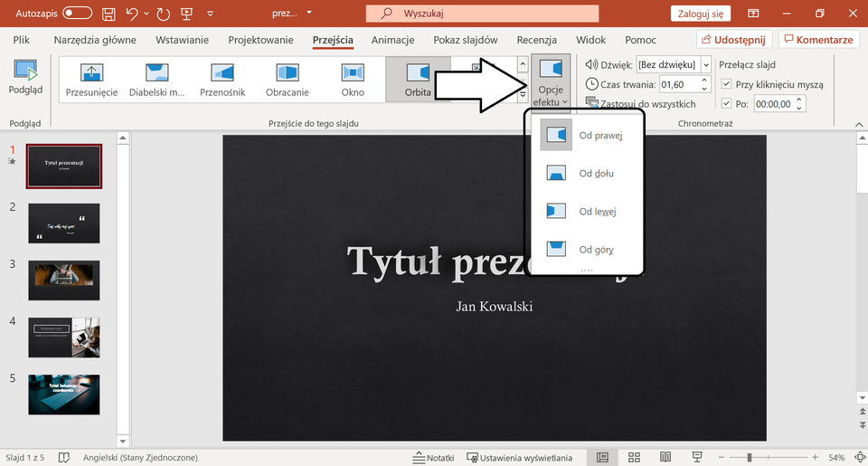The width and height of the screenshot is (868, 466).
Task: Switch to Slide Sorter view icon
Action: [635, 457]
